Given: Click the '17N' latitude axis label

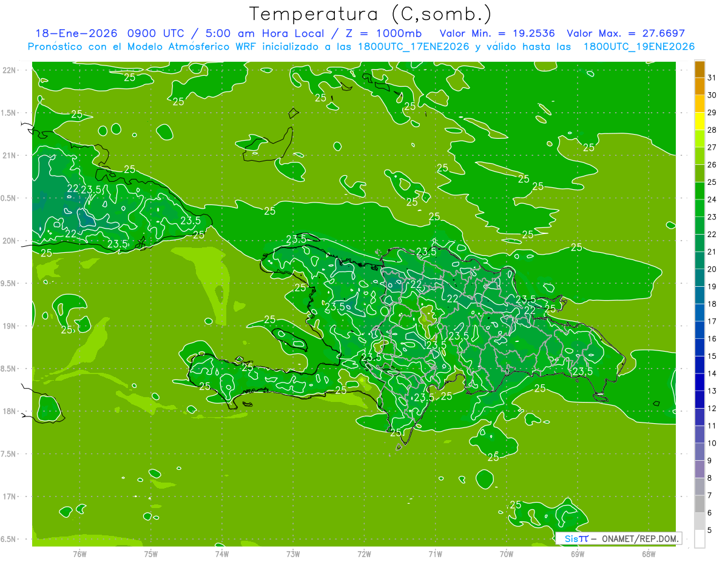Looking at the screenshot, I should click(9, 497).
